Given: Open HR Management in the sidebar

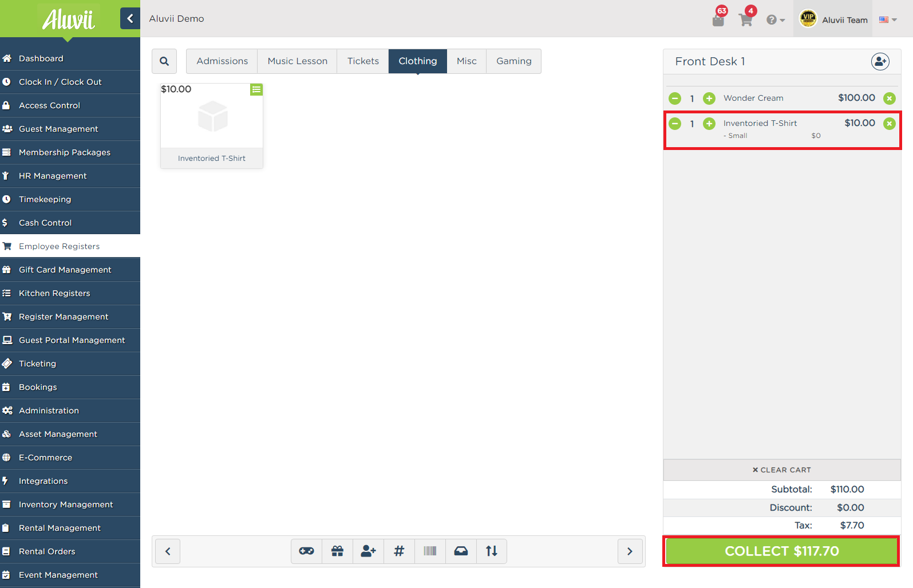Looking at the screenshot, I should [70, 176].
